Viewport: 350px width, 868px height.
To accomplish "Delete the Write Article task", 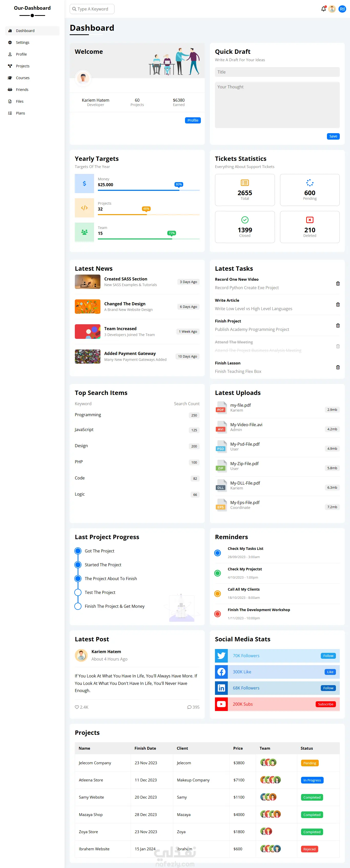I will [x=337, y=304].
